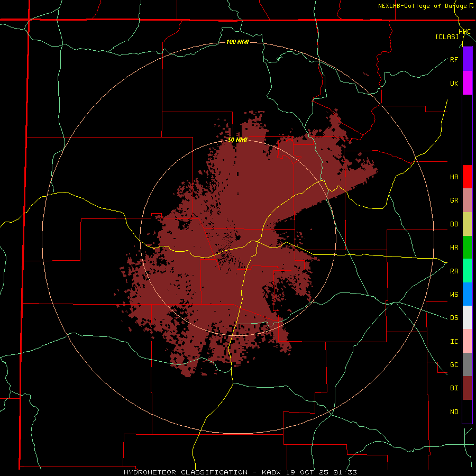Viewport: 476px width, 476px height.
Task: Click the RA legend label text
Action: pos(454,271)
